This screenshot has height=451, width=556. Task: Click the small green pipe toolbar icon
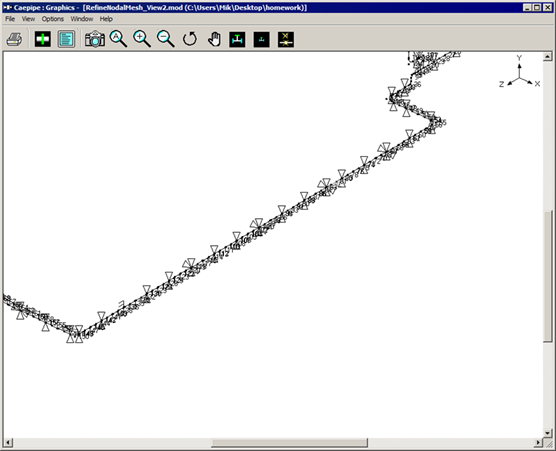pos(262,39)
